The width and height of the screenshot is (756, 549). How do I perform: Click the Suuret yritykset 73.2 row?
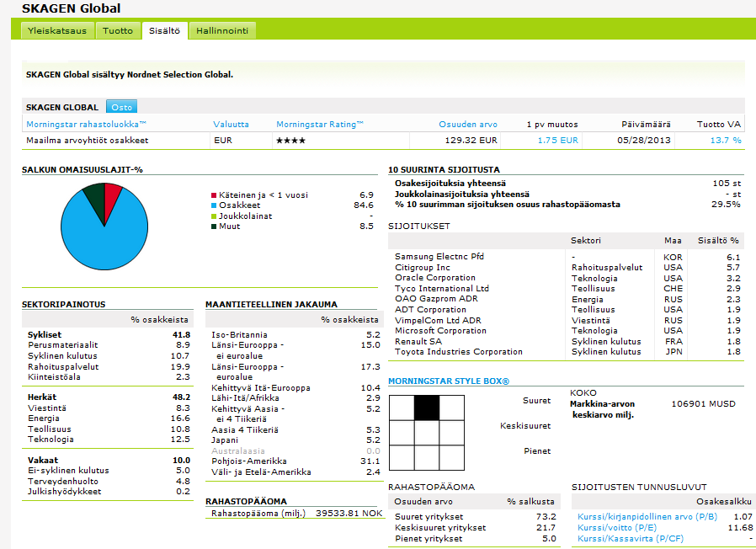(x=476, y=517)
